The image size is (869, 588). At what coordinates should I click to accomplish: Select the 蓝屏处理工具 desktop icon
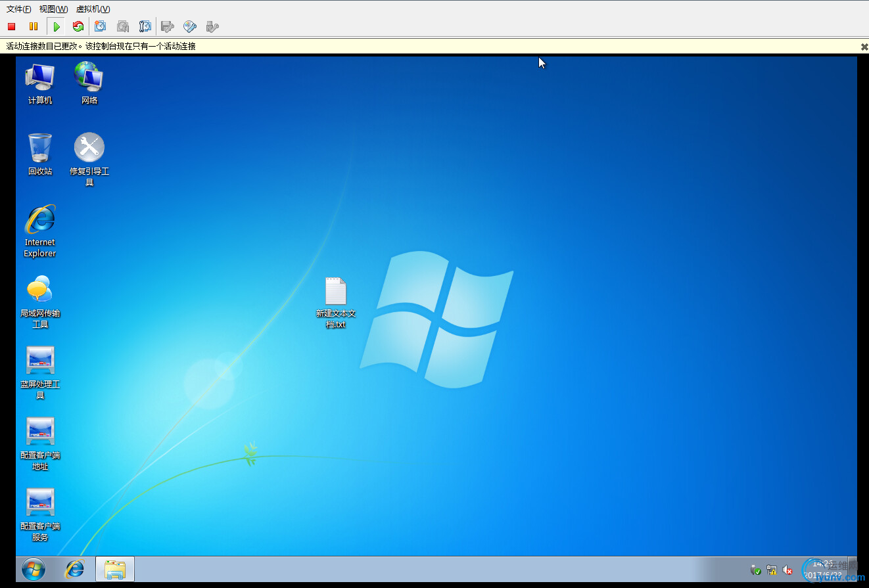coord(40,373)
